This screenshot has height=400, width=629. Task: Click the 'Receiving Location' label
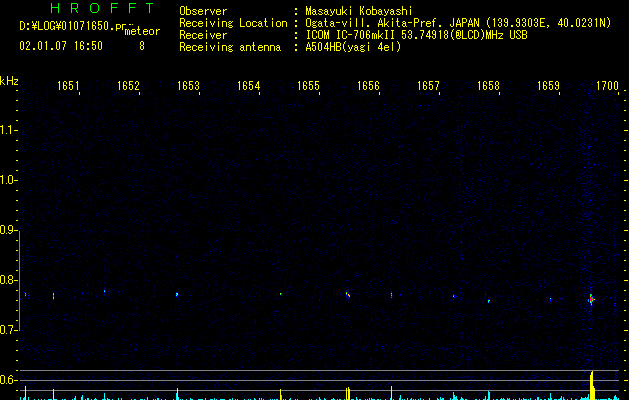(233, 23)
